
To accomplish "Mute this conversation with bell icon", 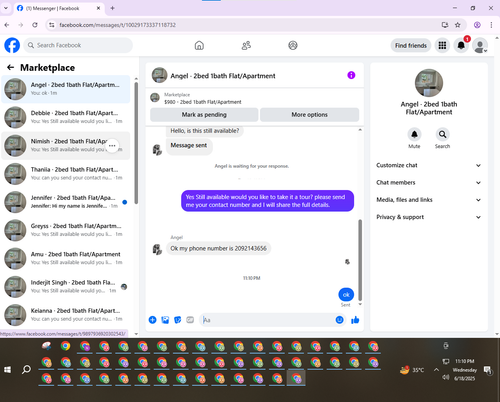I will (414, 134).
